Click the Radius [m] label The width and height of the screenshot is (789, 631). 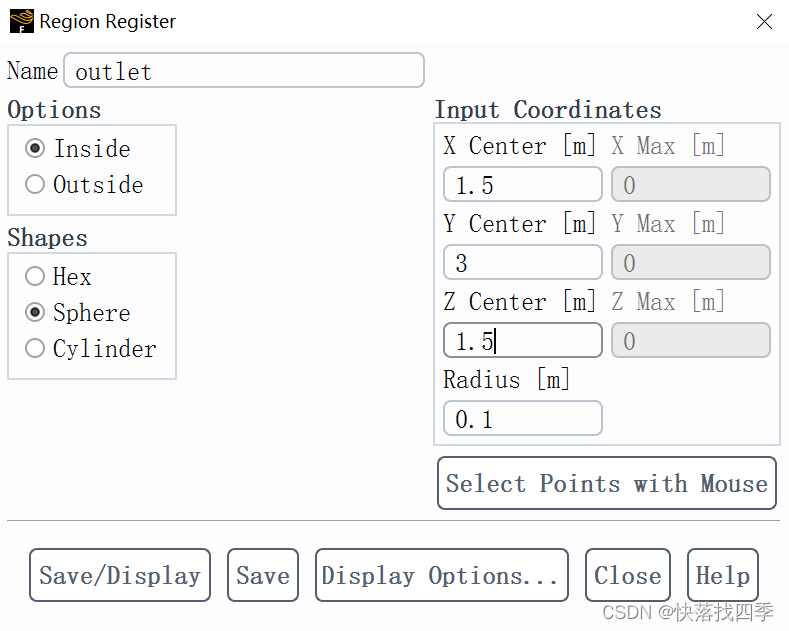(x=506, y=379)
